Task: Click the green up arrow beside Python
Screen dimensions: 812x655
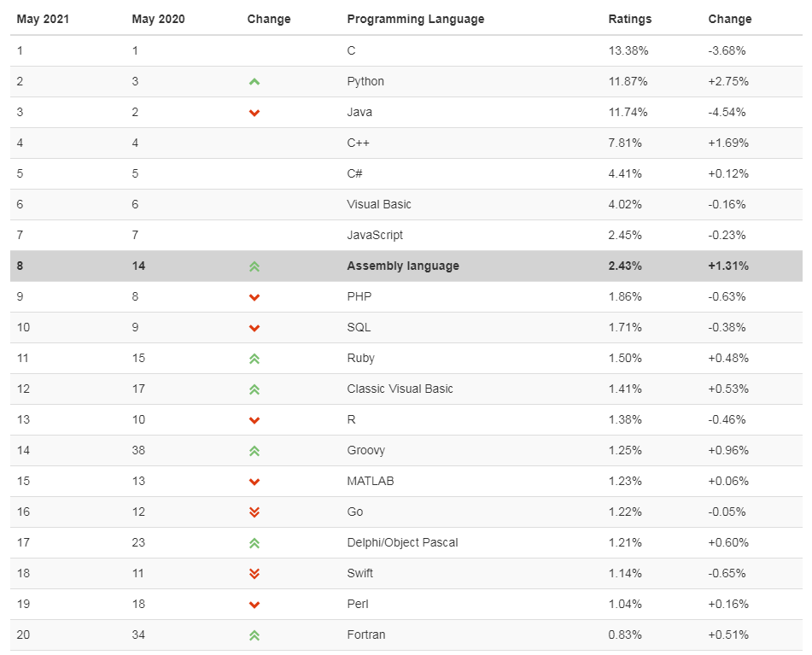Action: pos(254,82)
